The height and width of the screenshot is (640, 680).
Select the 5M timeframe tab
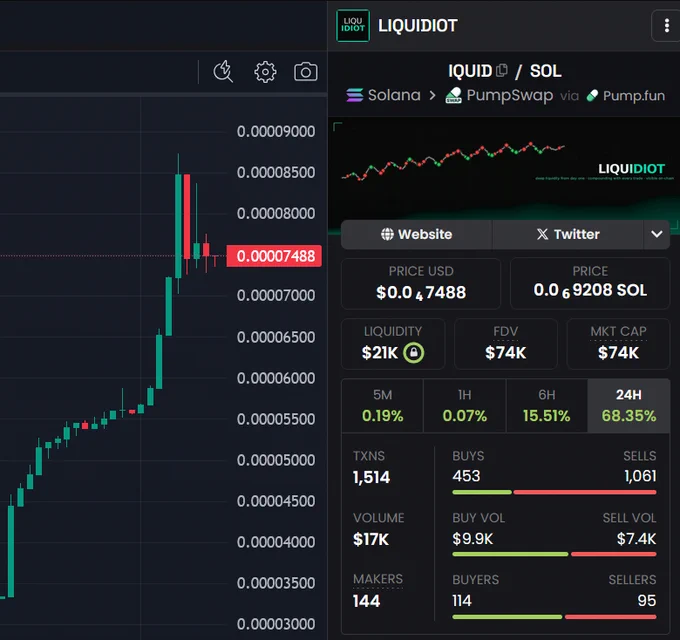[x=382, y=406]
